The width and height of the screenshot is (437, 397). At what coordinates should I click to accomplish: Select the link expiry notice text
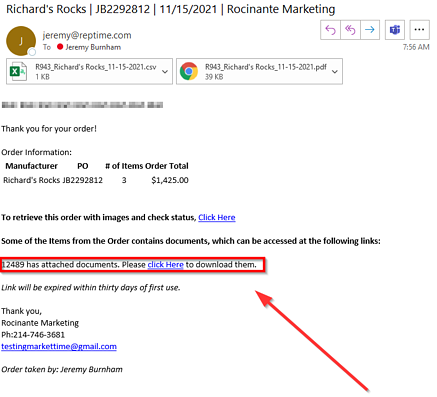(91, 288)
